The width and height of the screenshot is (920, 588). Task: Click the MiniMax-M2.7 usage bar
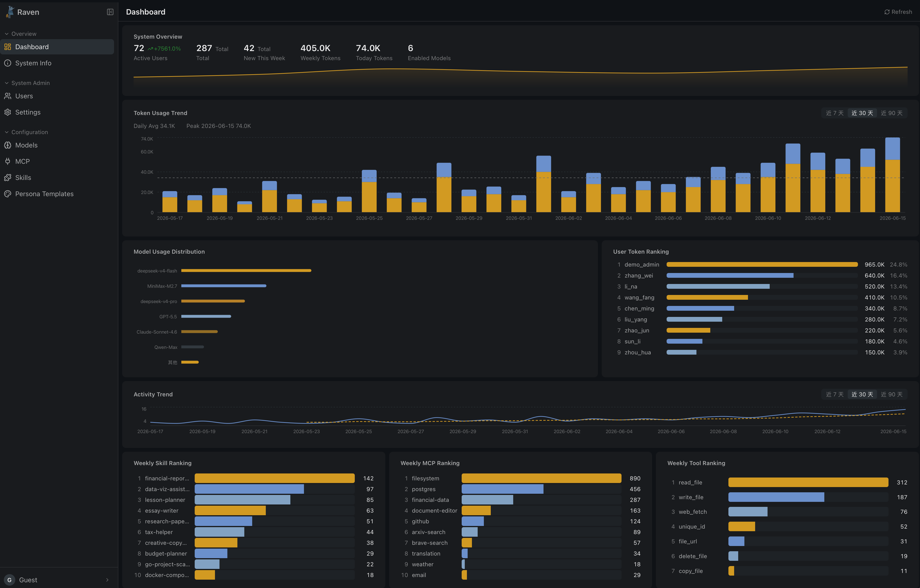click(224, 286)
